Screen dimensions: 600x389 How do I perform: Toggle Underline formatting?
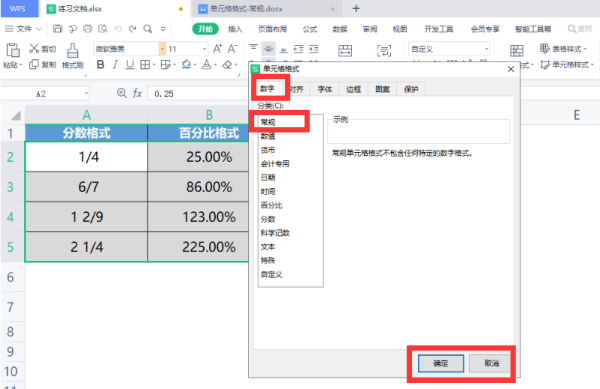[x=130, y=65]
